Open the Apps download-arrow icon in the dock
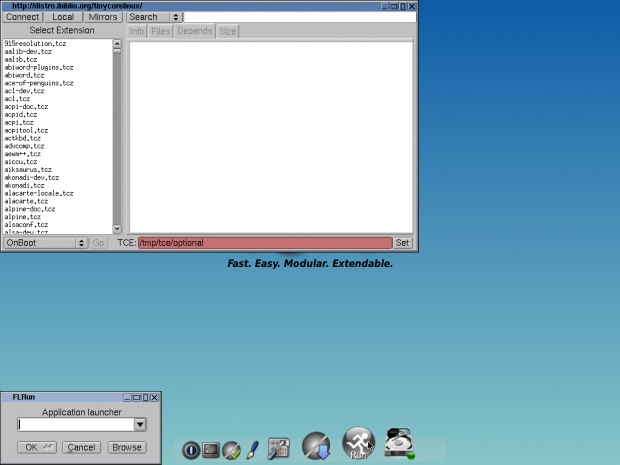This screenshot has width=620, height=465. point(316,446)
